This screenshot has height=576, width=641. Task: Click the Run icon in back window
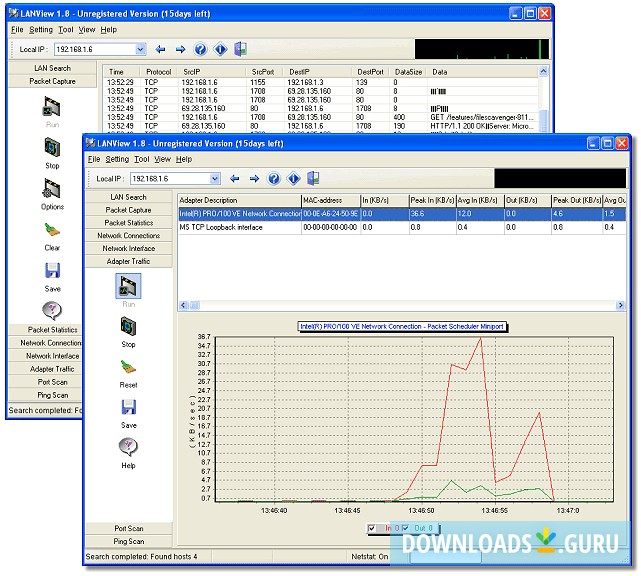(x=52, y=107)
